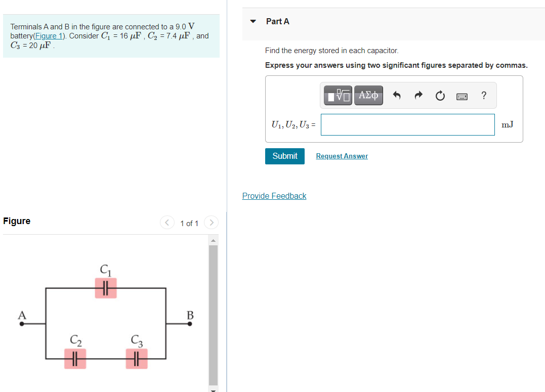Click the U1, U2, U3 answer field
This screenshot has height=392, width=545.
point(407,124)
